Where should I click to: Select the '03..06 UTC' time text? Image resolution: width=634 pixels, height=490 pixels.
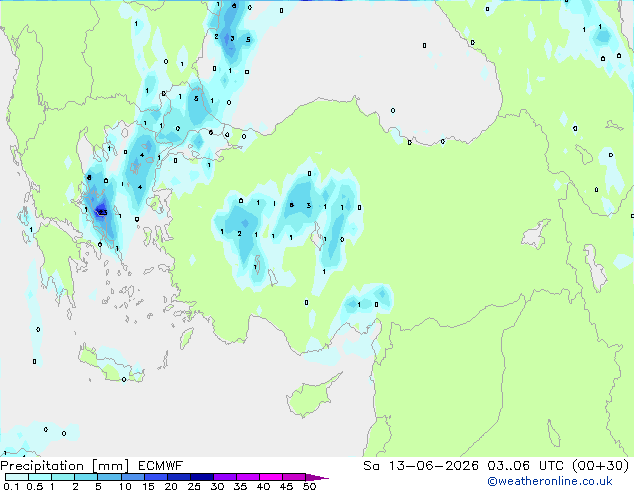click(x=525, y=466)
